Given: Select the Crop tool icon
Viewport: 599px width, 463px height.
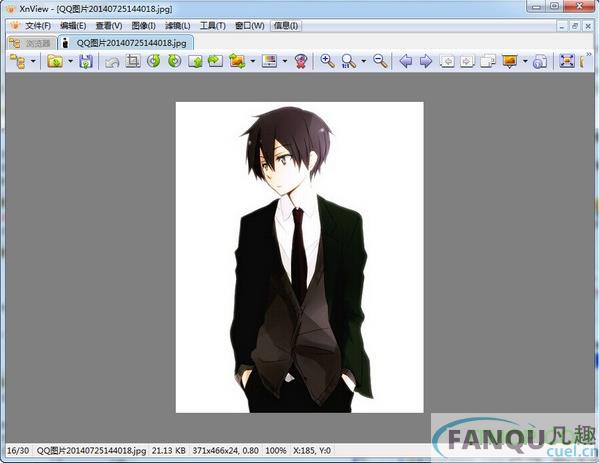Looking at the screenshot, I should click(x=133, y=61).
